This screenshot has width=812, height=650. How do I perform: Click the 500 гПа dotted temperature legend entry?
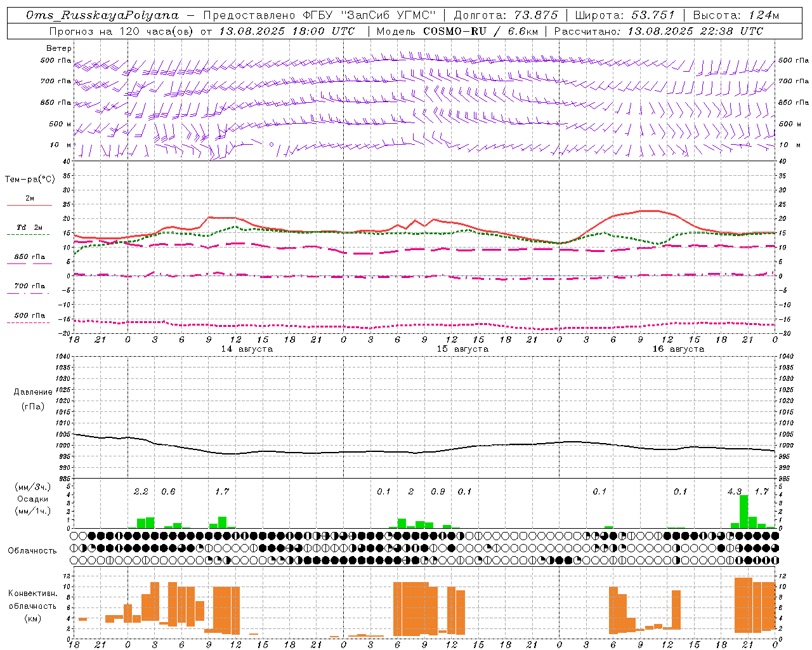pos(29,315)
